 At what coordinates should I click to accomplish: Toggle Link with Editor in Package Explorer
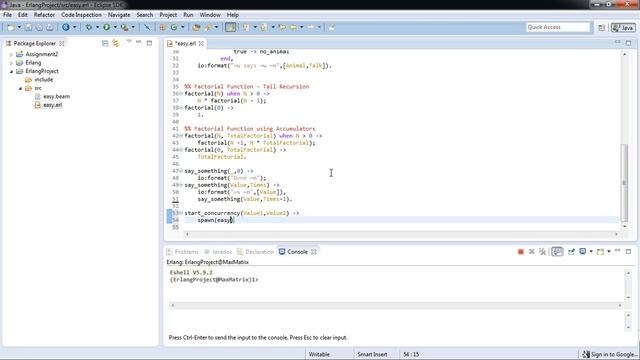click(116, 43)
